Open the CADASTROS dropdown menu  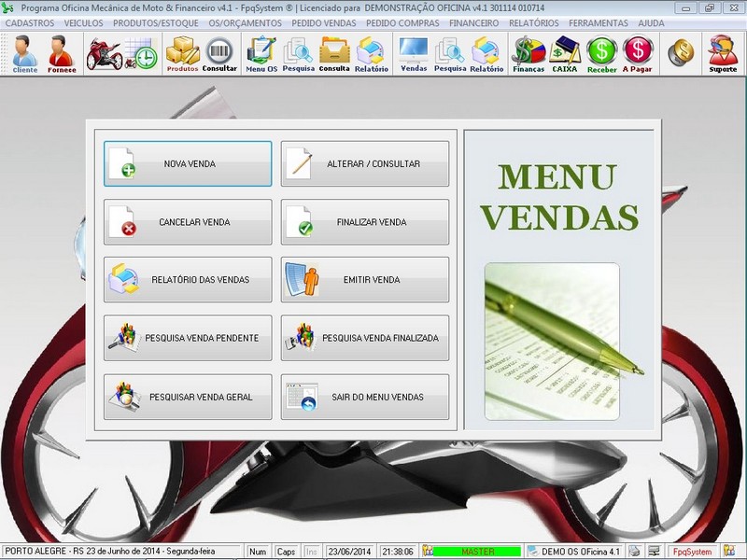[29, 24]
